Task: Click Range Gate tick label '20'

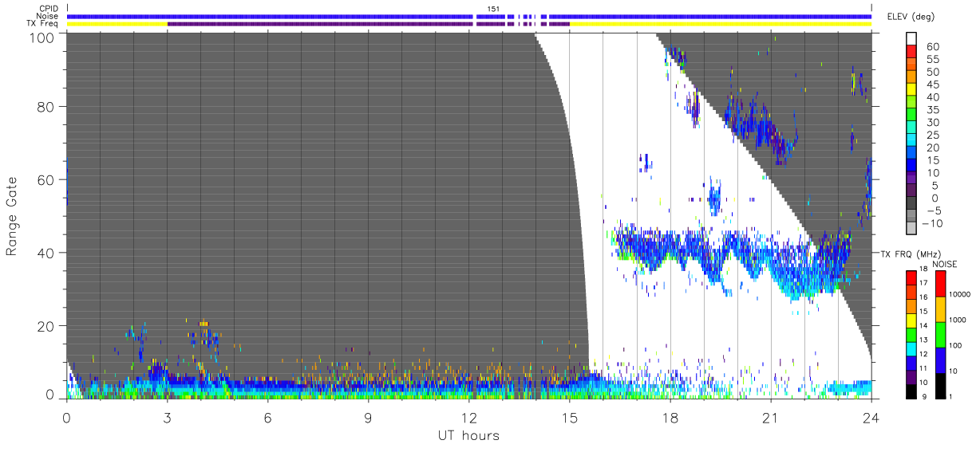Action: click(x=46, y=326)
